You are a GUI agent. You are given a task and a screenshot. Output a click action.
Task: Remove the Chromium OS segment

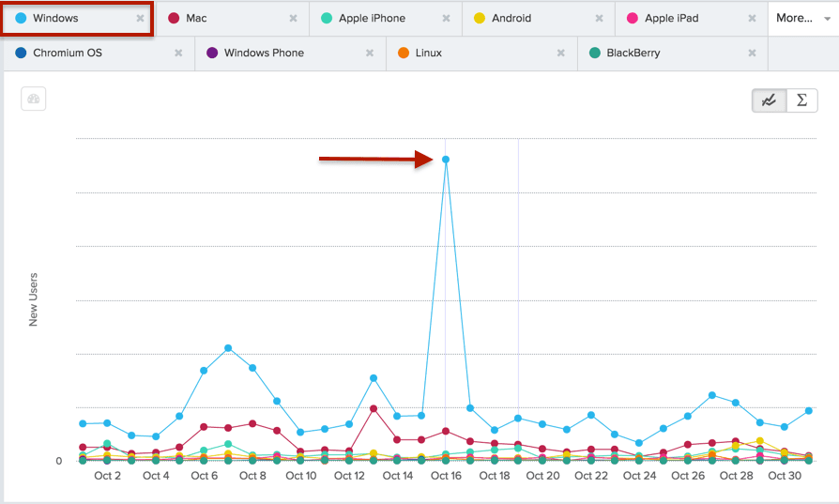point(178,53)
